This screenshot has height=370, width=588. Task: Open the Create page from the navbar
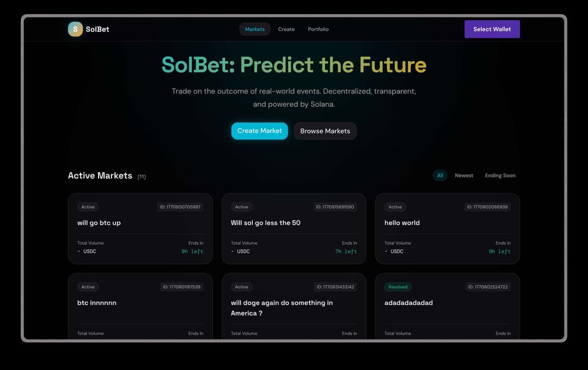pyautogui.click(x=286, y=29)
